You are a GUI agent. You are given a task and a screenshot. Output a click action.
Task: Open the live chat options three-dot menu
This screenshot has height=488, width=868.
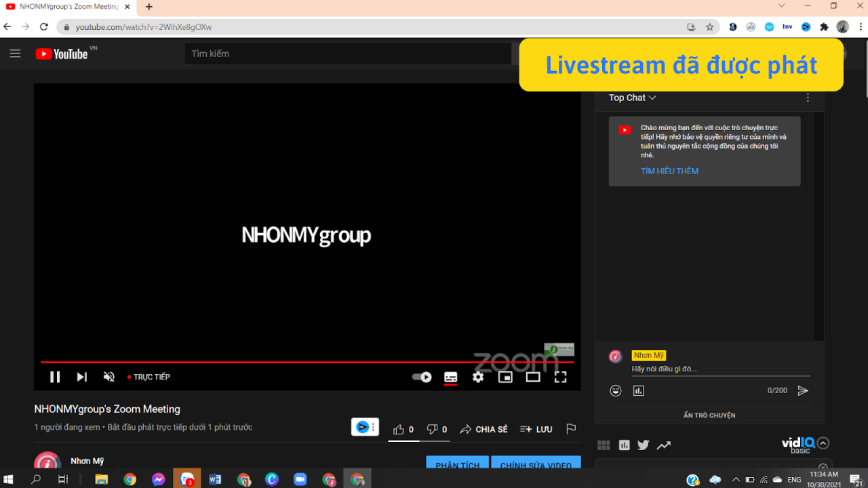tap(807, 98)
